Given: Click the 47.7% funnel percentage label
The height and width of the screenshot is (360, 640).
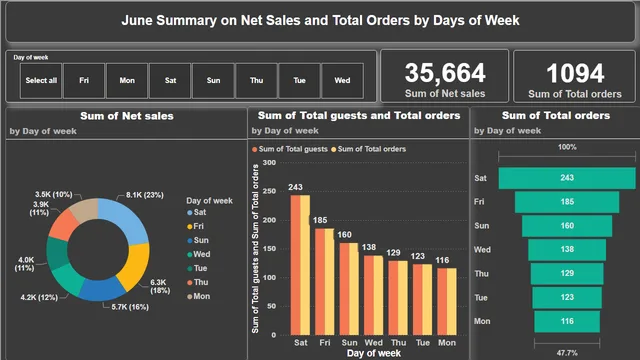Looking at the screenshot, I should pyautogui.click(x=567, y=353).
